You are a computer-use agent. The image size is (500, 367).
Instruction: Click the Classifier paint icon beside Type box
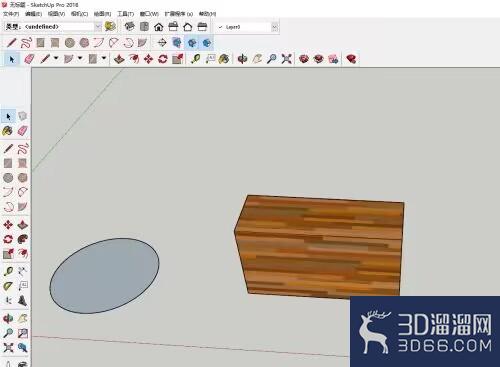(x=110, y=26)
